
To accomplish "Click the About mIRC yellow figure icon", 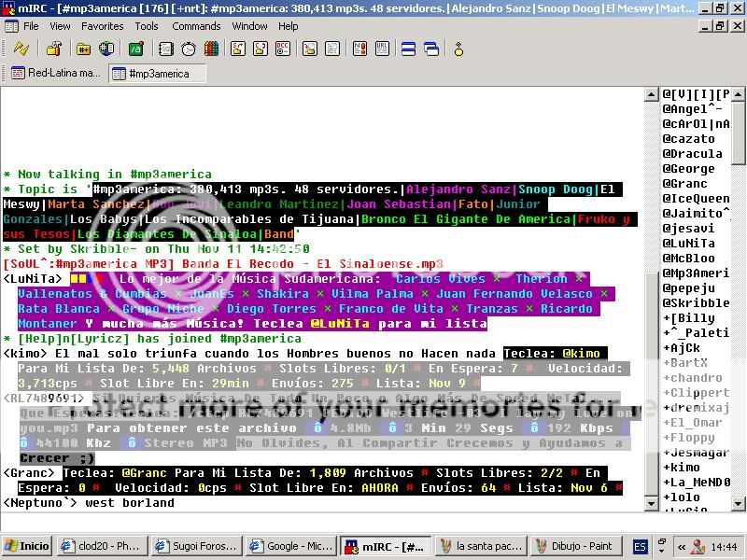I will point(458,49).
